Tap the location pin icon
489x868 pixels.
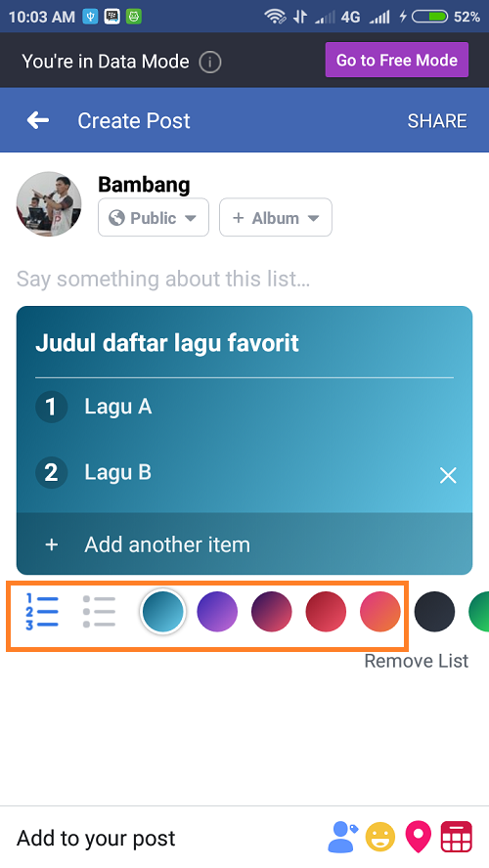coord(419,837)
